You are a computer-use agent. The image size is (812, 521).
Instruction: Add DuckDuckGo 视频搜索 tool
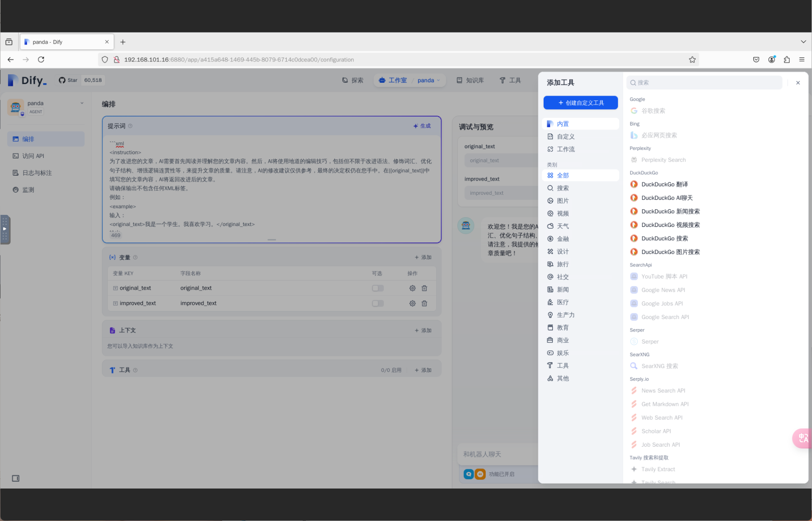(665, 225)
